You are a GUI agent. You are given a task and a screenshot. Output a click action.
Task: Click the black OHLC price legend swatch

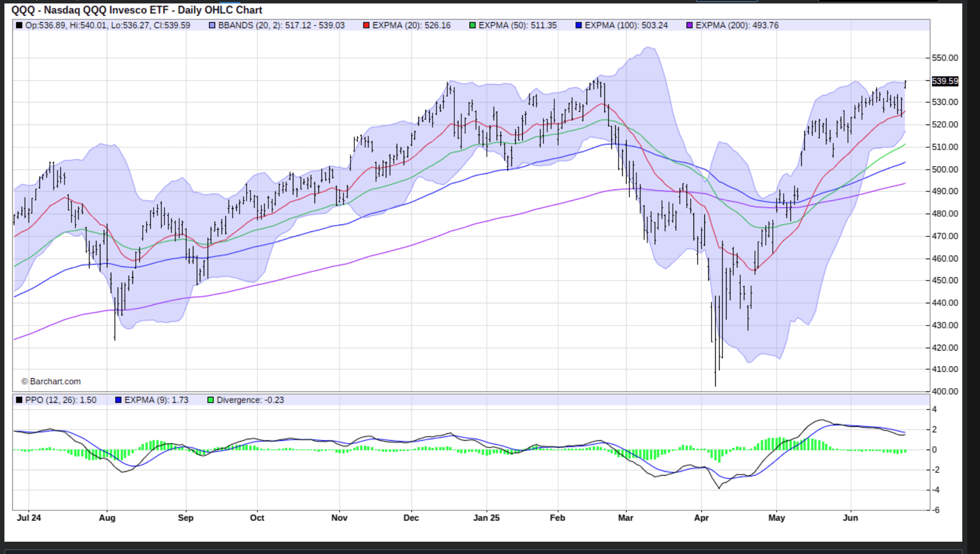[x=19, y=25]
